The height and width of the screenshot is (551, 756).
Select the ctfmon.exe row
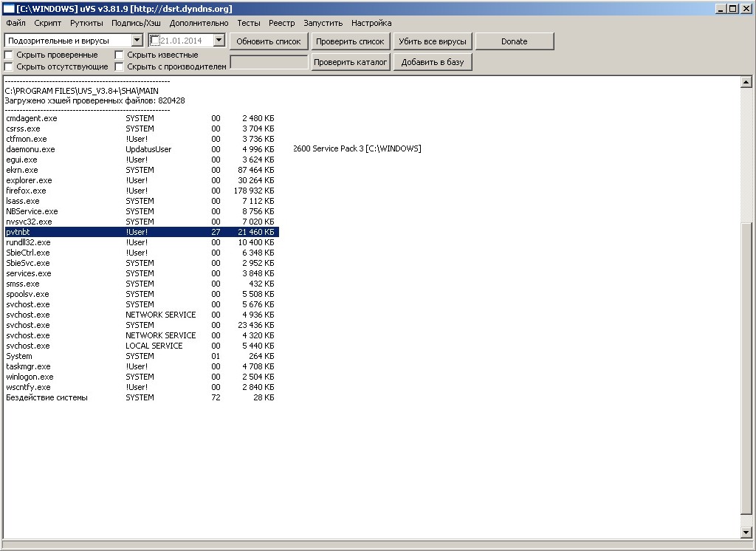tap(141, 139)
